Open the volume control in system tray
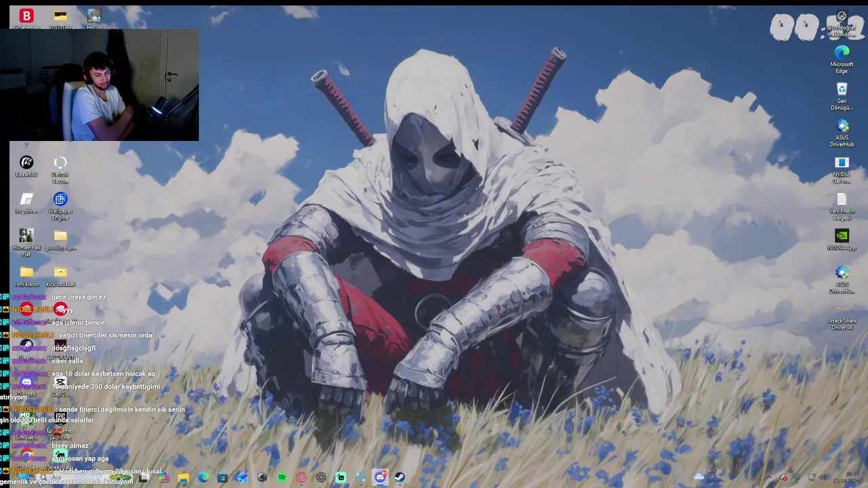Screen dimensions: 868x488 [x=824, y=478]
